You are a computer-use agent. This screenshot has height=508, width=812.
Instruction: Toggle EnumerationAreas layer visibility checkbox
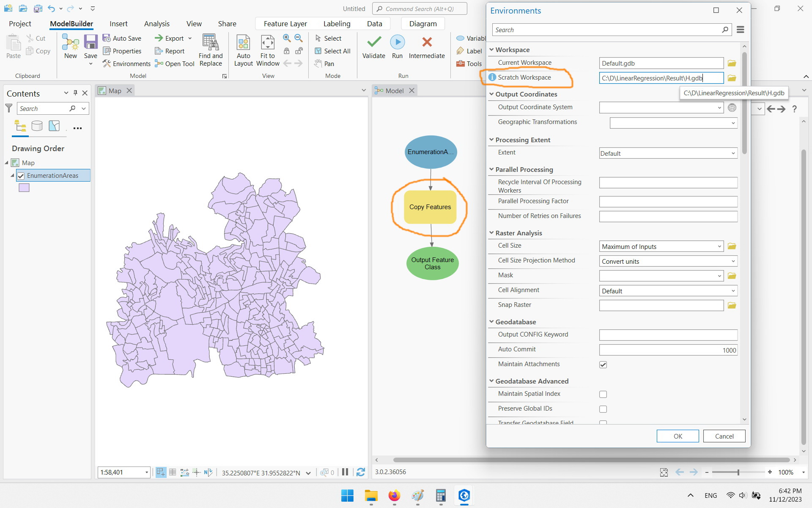point(21,176)
